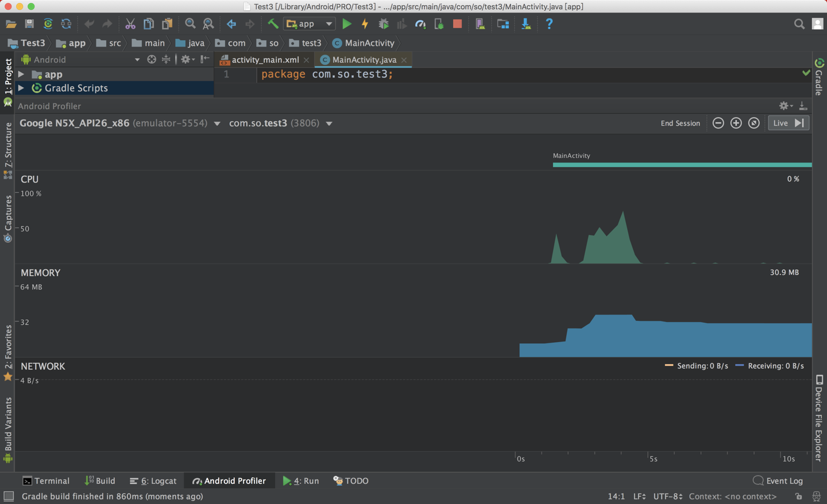This screenshot has height=504, width=827.
Task: Search everywhere with the magnifier icon
Action: (x=799, y=24)
